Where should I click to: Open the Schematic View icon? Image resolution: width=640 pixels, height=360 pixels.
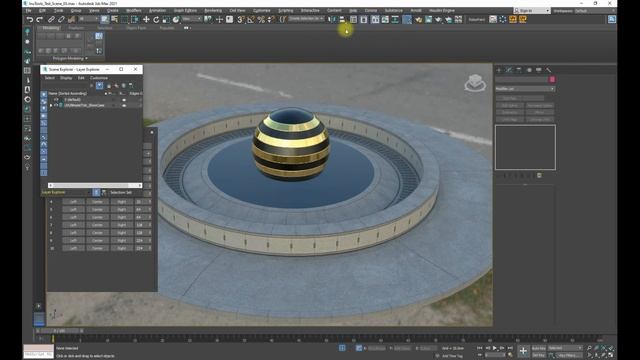point(395,19)
